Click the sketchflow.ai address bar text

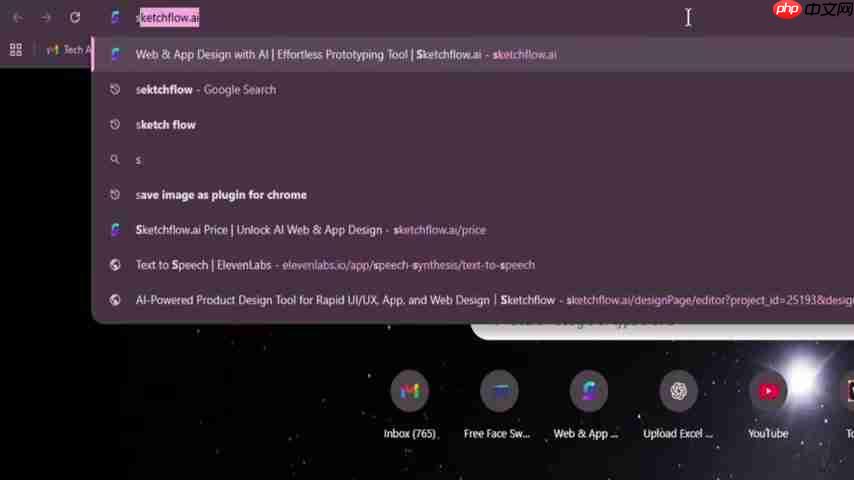(x=168, y=17)
